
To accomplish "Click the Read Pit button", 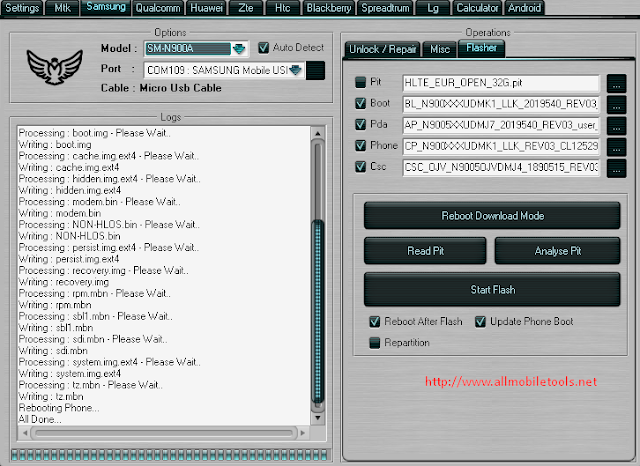I will (x=425, y=251).
